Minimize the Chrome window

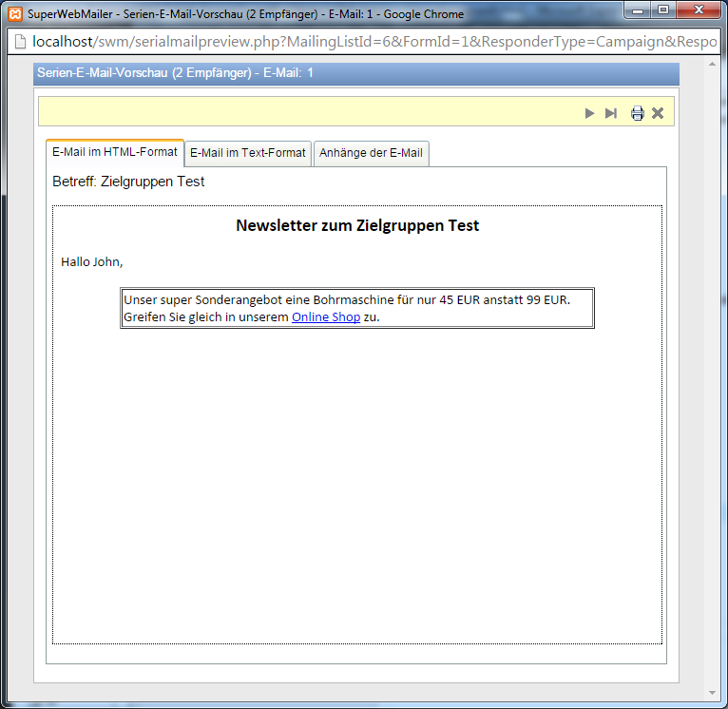pyautogui.click(x=637, y=10)
